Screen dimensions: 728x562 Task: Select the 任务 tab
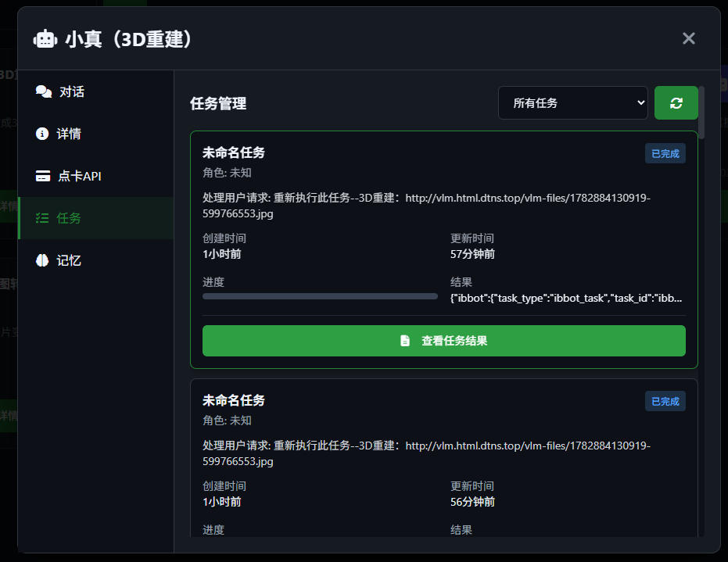[x=95, y=218]
